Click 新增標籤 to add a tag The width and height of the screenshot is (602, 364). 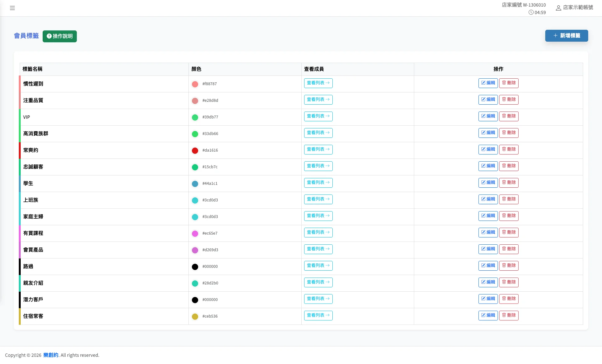[567, 36]
